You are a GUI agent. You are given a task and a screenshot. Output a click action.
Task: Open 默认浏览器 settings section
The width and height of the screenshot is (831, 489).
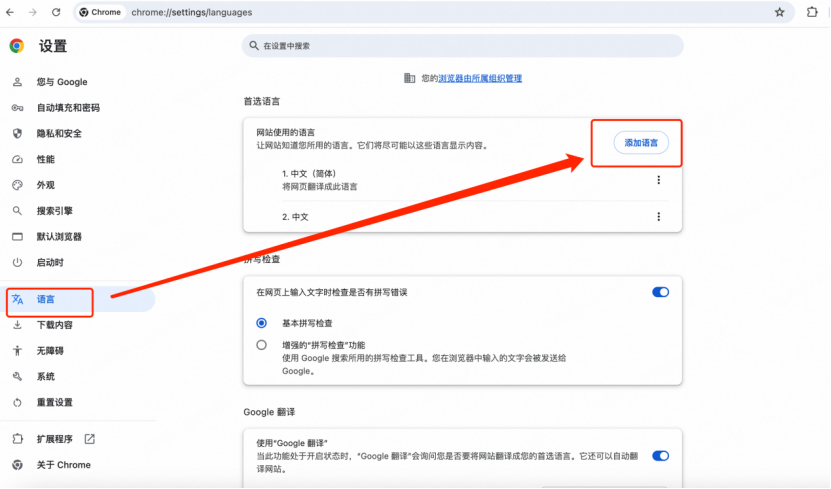point(59,236)
